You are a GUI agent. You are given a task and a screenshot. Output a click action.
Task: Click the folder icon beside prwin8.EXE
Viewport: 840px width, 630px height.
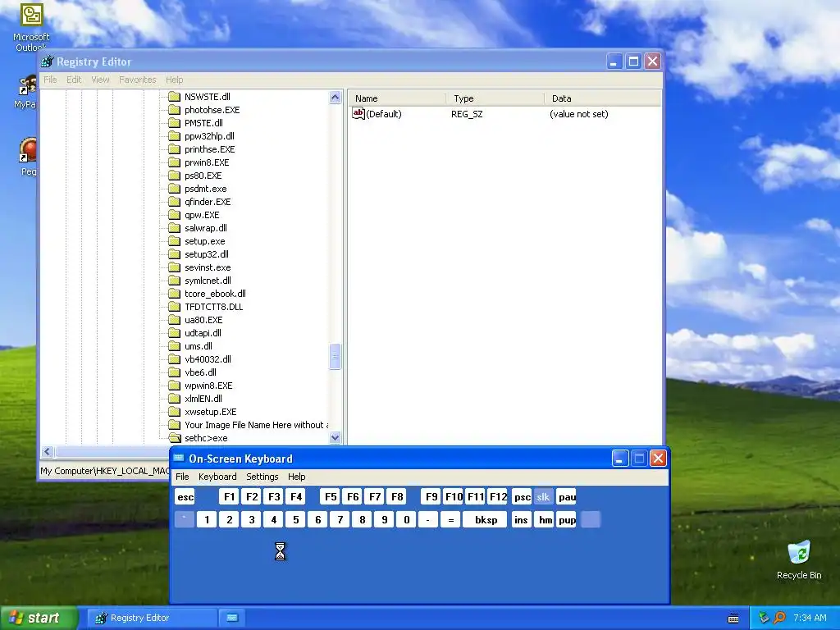pos(174,162)
